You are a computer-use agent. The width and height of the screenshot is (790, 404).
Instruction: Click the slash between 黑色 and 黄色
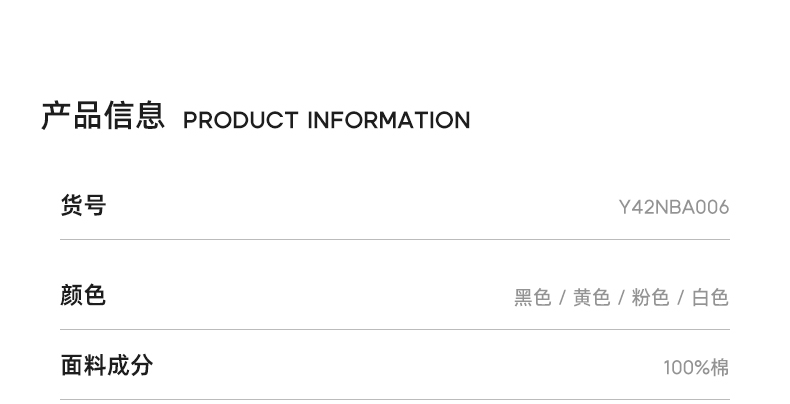tap(562, 297)
